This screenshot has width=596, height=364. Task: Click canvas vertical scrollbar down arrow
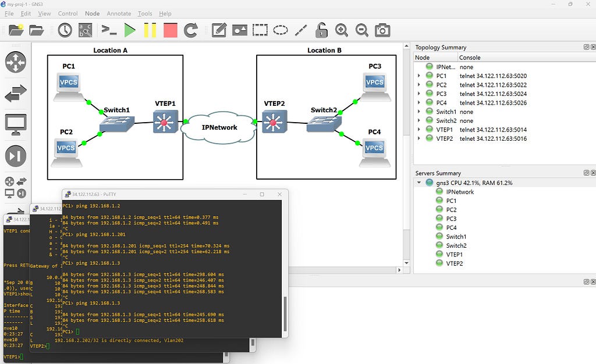point(406,263)
